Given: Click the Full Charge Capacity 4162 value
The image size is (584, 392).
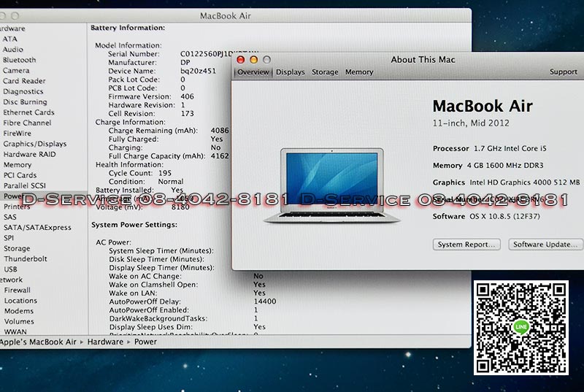Looking at the screenshot, I should coord(220,156).
